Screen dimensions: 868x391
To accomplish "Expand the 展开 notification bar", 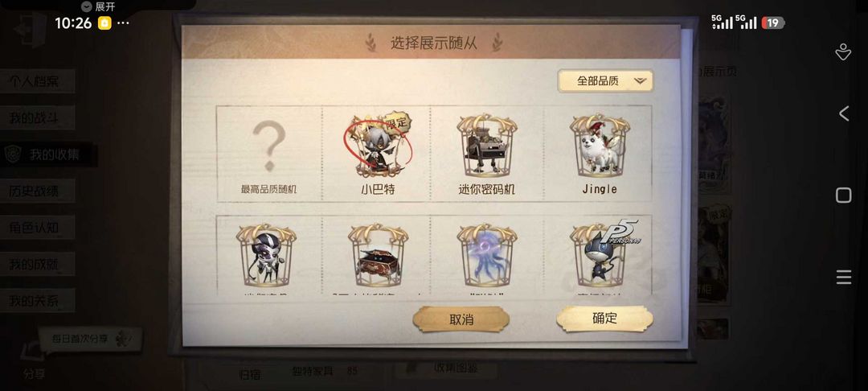I will tap(99, 6).
